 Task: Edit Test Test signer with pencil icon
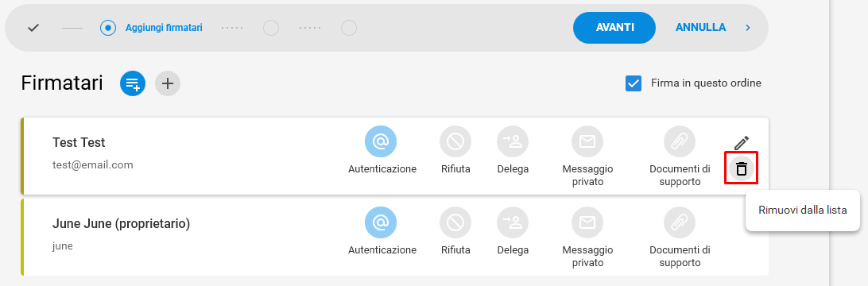[742, 143]
